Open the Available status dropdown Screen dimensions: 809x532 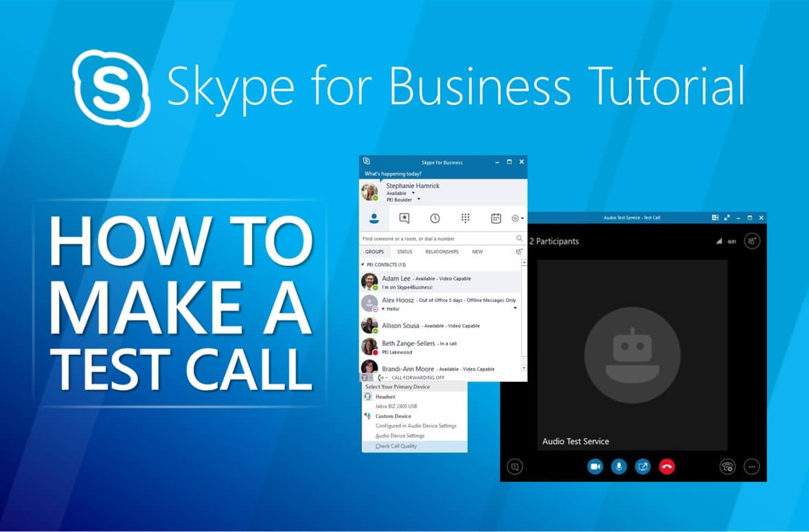coord(413,194)
